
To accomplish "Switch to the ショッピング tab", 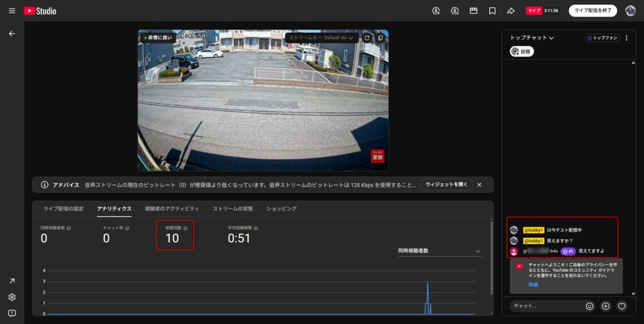I will coord(281,209).
